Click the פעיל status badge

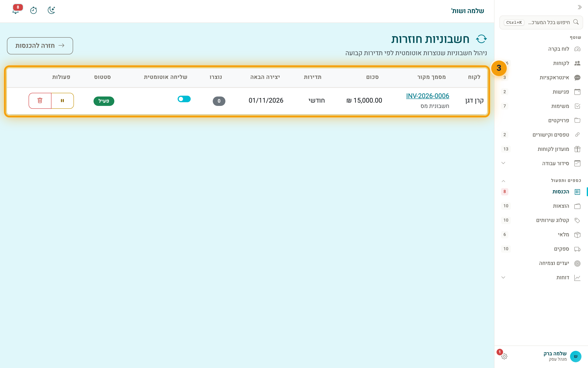pos(104,101)
